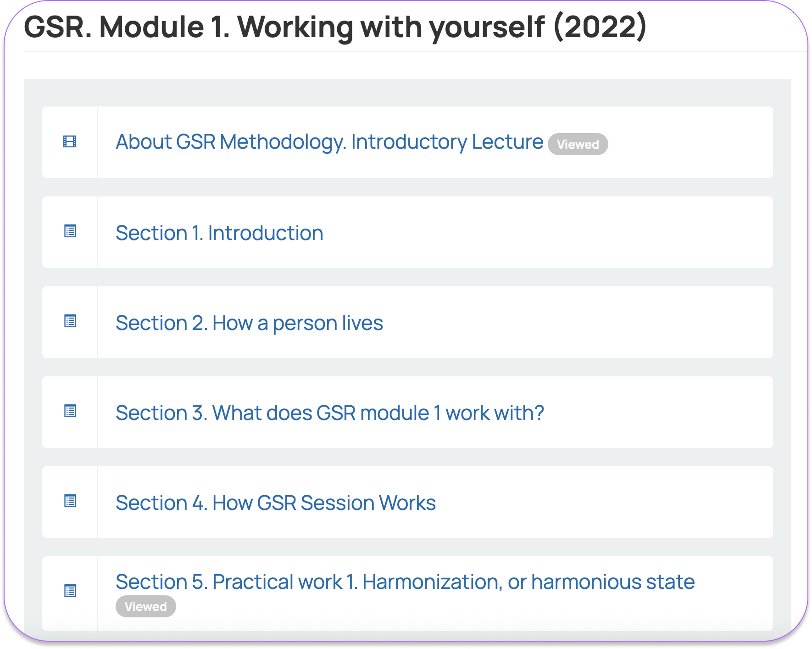This screenshot has width=812, height=649.
Task: Open Section 3. What does GSR module 1 work with?
Action: 329,413
